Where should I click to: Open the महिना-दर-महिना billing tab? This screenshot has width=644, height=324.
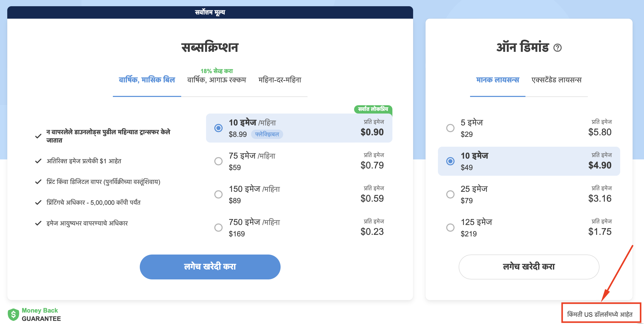(x=280, y=80)
